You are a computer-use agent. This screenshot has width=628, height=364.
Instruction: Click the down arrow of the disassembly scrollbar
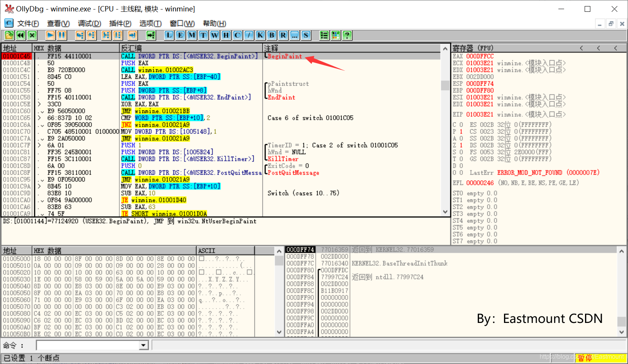[x=445, y=212]
